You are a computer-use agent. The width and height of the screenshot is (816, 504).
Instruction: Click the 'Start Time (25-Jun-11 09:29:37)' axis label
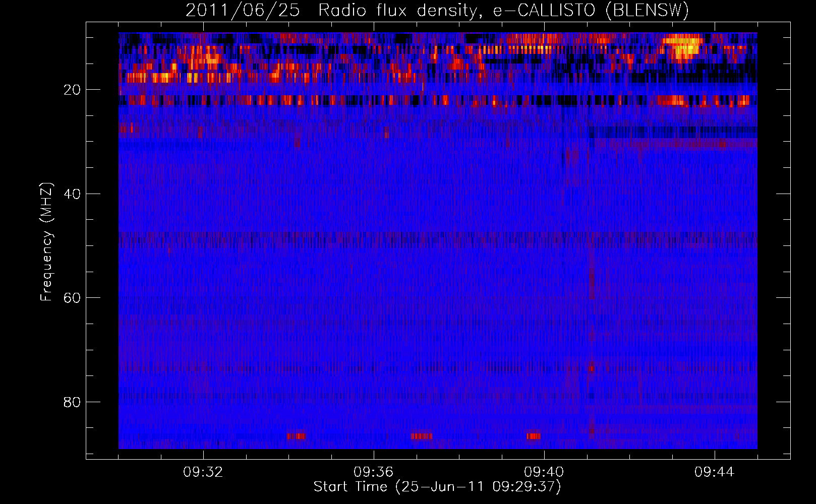(x=437, y=487)
